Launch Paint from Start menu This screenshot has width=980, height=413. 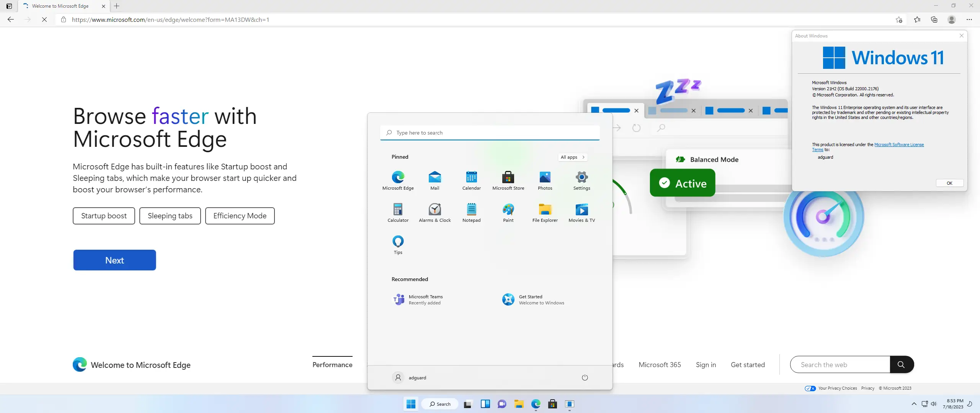(x=508, y=212)
